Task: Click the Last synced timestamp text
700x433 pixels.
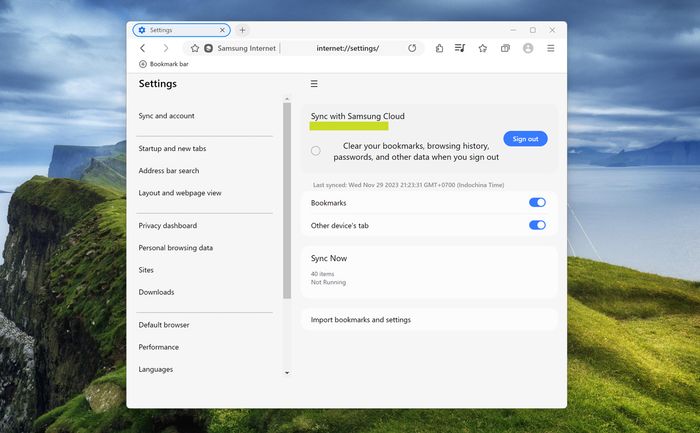Action: coord(408,185)
